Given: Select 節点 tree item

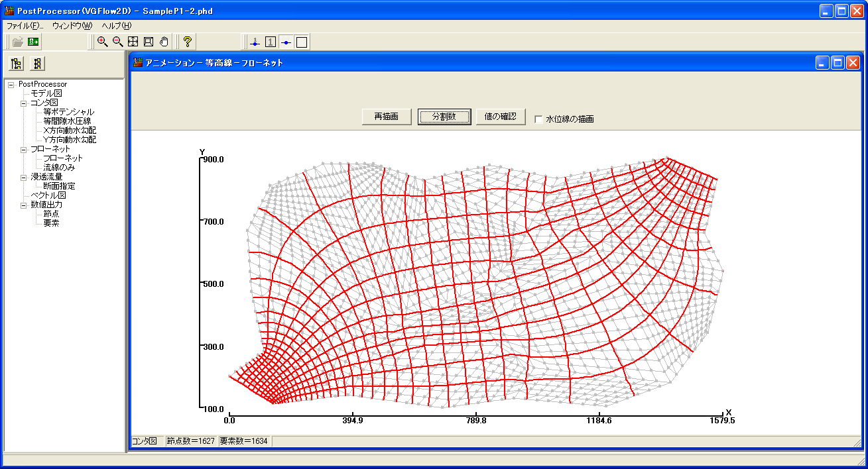Looking at the screenshot, I should coord(51,214).
